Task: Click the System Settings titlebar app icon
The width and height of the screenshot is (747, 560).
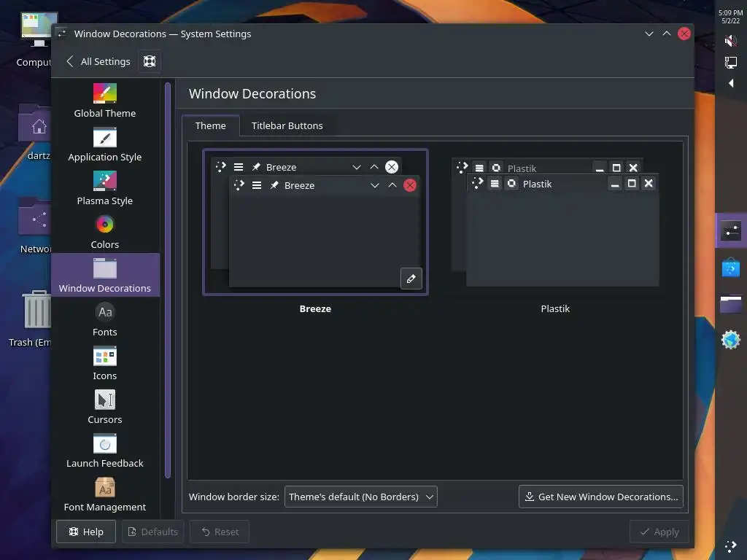Action: (x=62, y=34)
